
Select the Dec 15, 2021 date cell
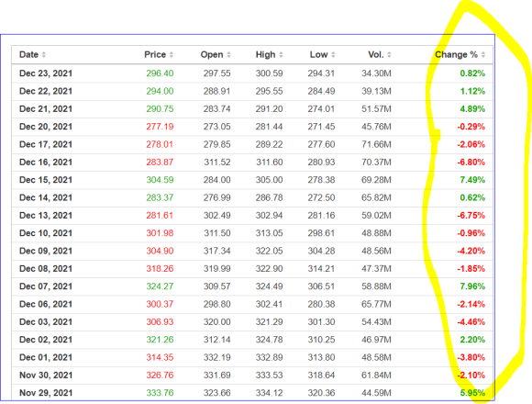(46, 180)
